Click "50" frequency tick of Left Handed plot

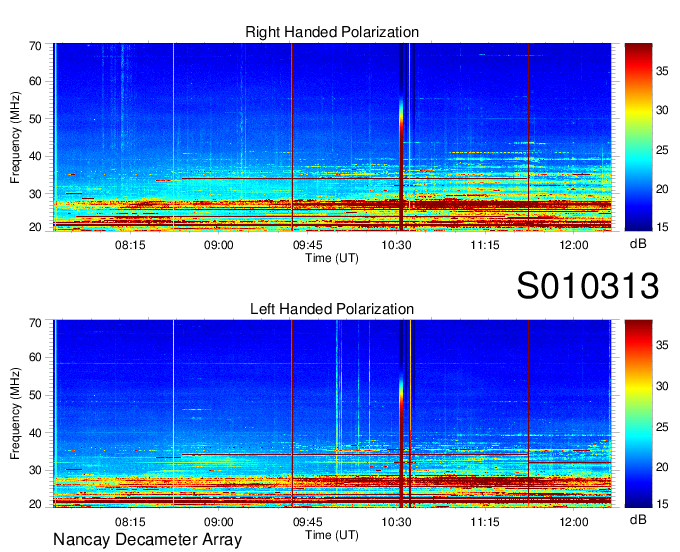35,395
